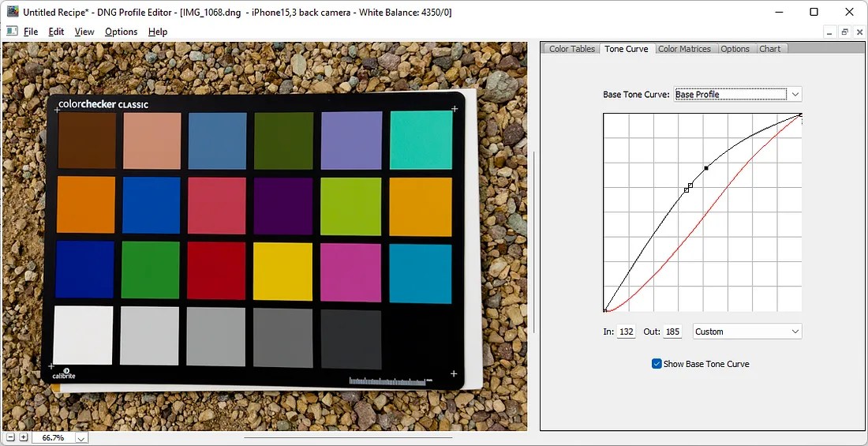Click the magenta patch in third row
Screen dimensions: 868x446
pos(350,272)
